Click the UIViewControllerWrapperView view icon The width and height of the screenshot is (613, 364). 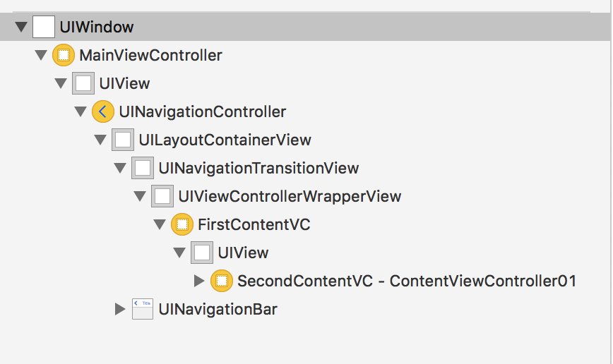pos(162,196)
